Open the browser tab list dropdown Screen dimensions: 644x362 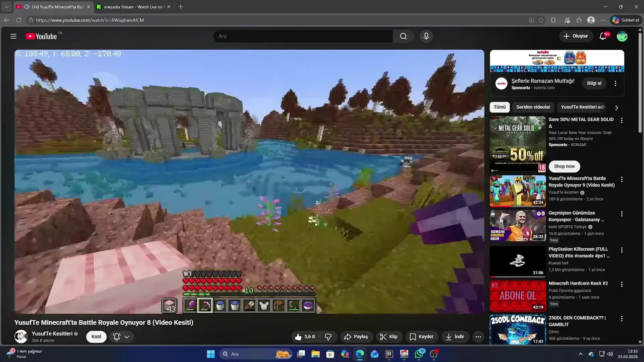(x=7, y=7)
